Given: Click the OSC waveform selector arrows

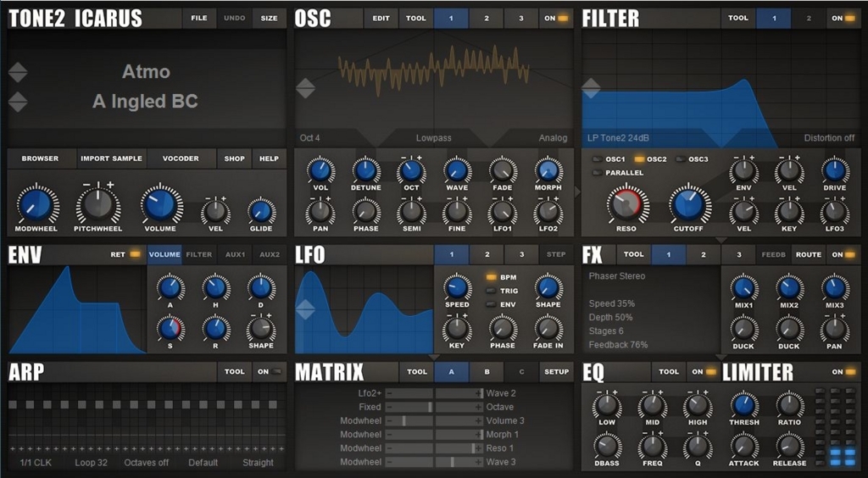Looking at the screenshot, I should point(305,87).
